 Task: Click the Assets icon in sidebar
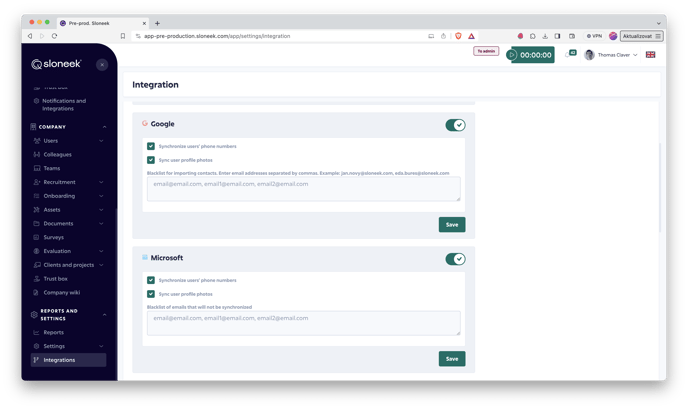pyautogui.click(x=37, y=210)
